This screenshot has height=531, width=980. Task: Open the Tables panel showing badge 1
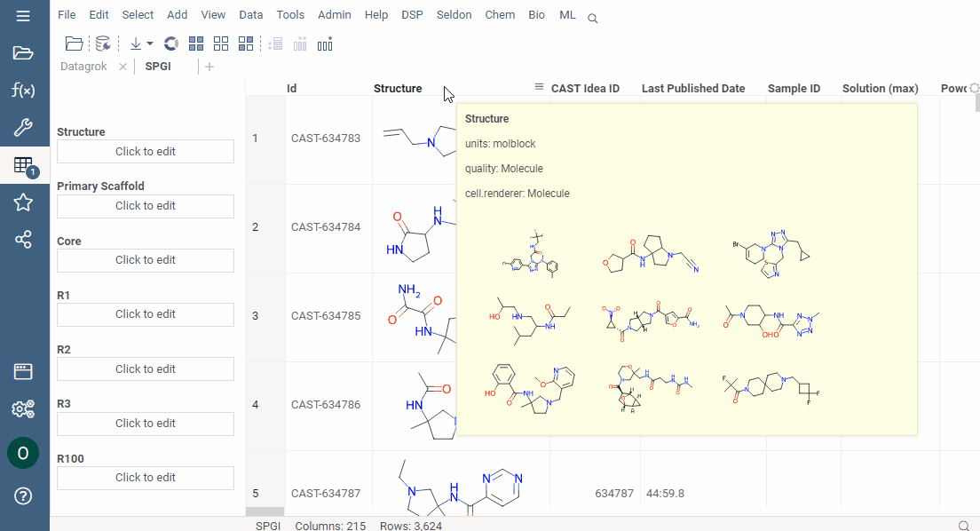coord(24,164)
